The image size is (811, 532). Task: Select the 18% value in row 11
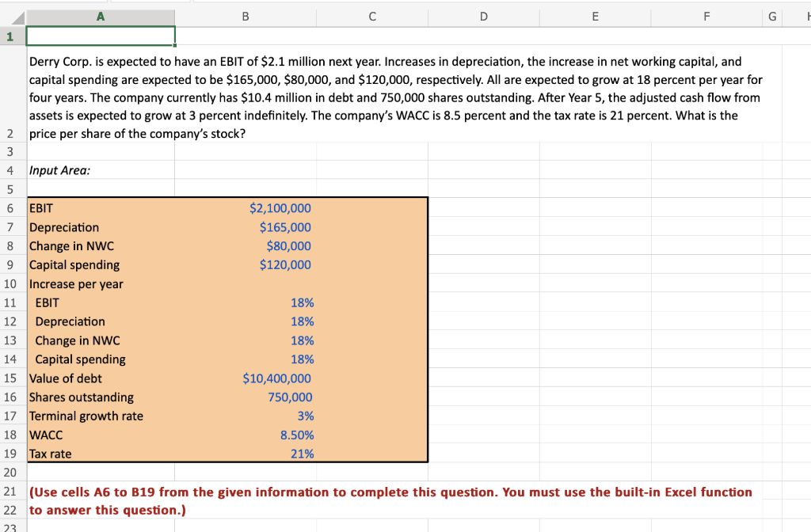pos(302,302)
